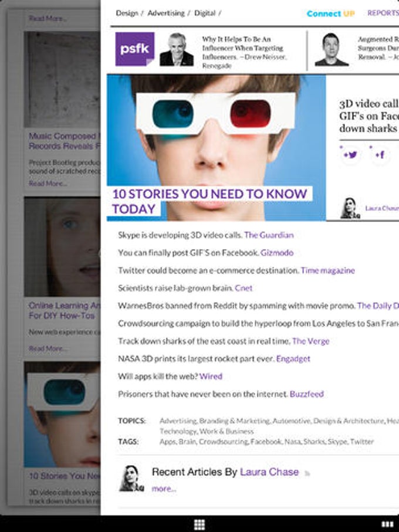Open the Design menu item
This screenshot has height=532, width=399.
click(x=127, y=13)
